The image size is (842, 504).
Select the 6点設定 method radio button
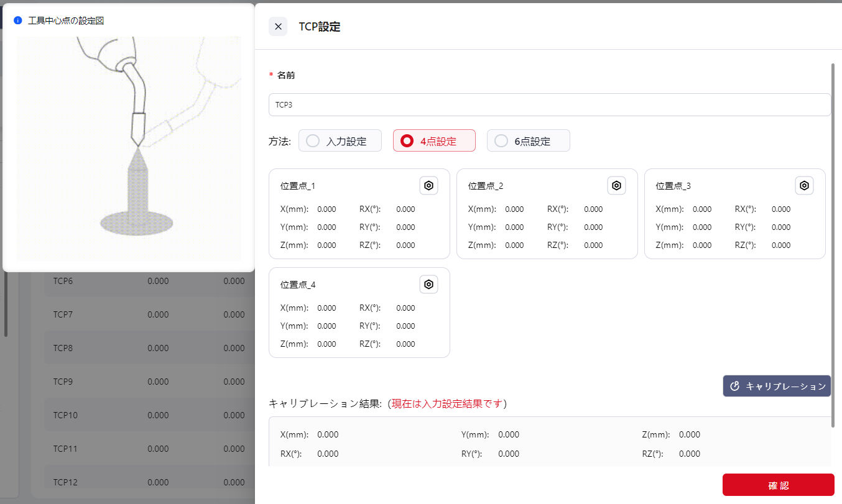pos(501,141)
